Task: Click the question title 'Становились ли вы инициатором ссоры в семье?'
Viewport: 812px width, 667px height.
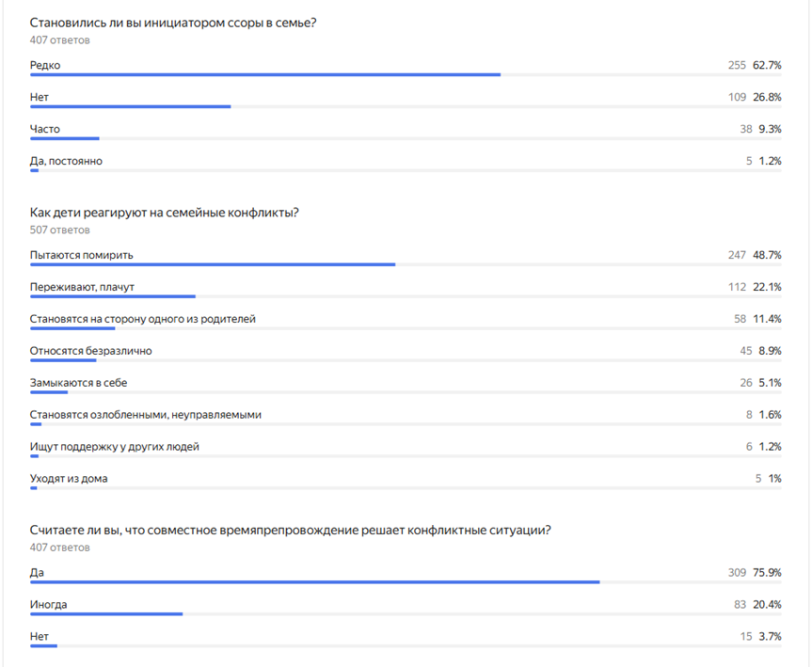Action: [173, 23]
